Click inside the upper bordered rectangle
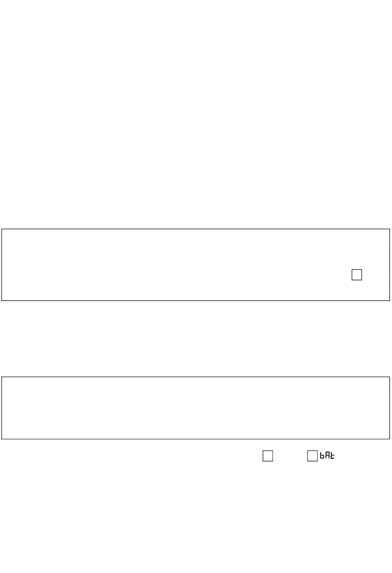392x573 pixels. pos(196,265)
